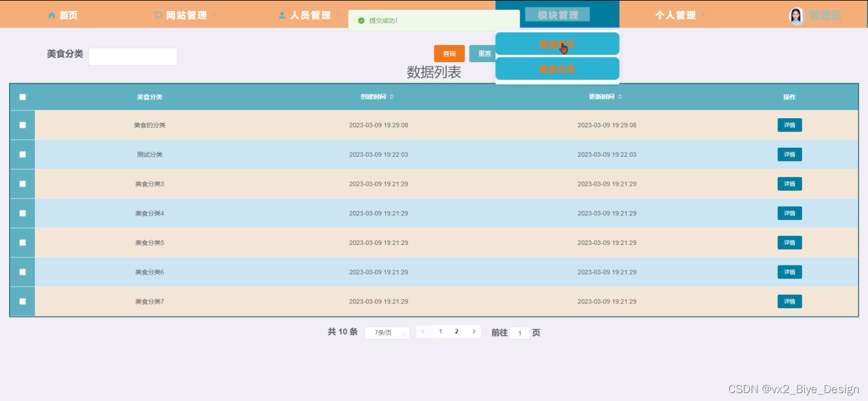Viewport: 868px width, 401px height.
Task: Expand the 网站管理 chevron arrow
Action: 215,14
